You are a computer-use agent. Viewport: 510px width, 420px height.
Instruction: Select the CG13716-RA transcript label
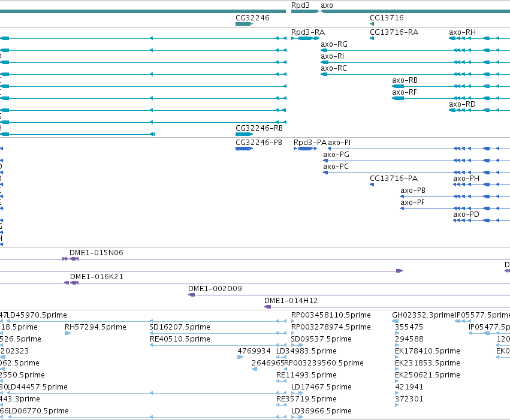pos(394,32)
